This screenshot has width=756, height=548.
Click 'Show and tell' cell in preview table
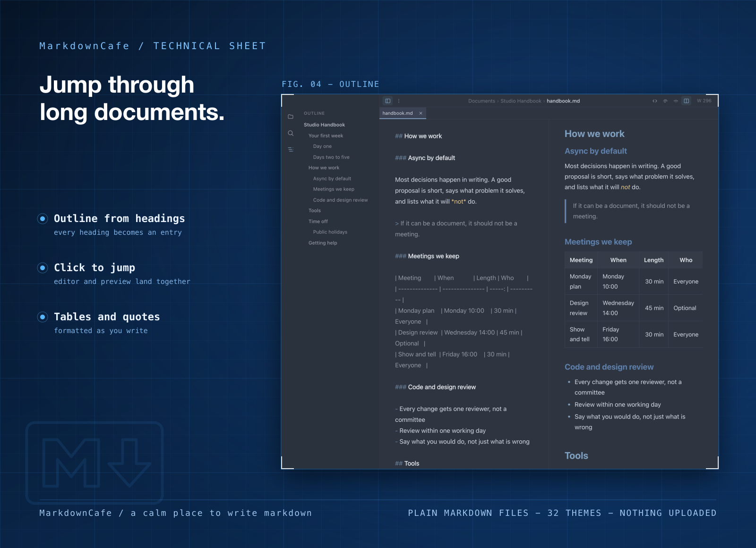pos(581,334)
